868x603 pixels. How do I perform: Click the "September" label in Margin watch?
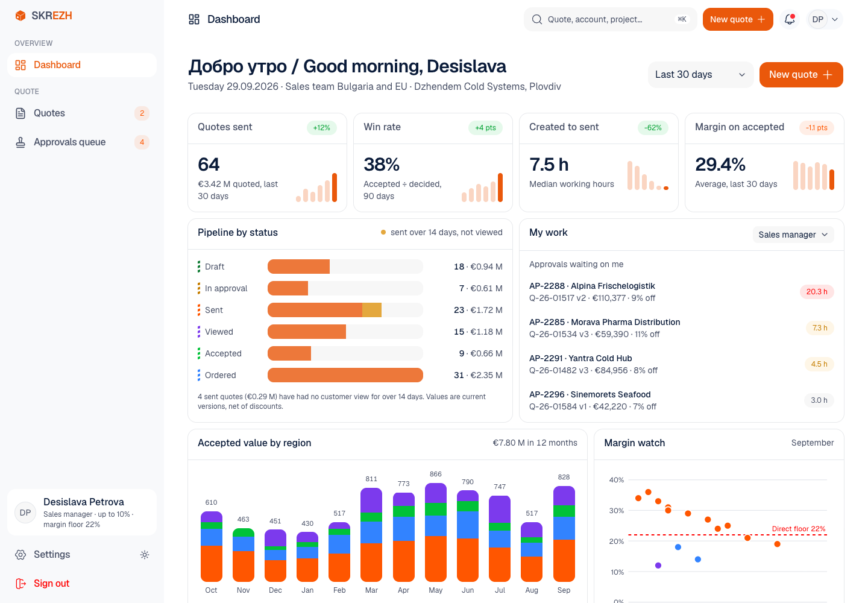[813, 443]
